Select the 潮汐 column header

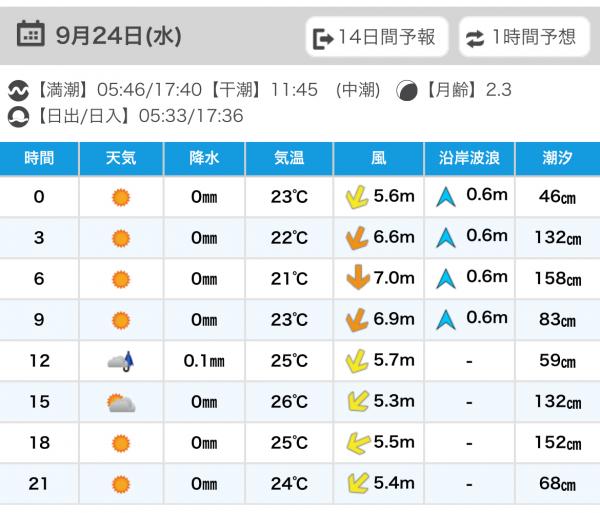coord(557,158)
